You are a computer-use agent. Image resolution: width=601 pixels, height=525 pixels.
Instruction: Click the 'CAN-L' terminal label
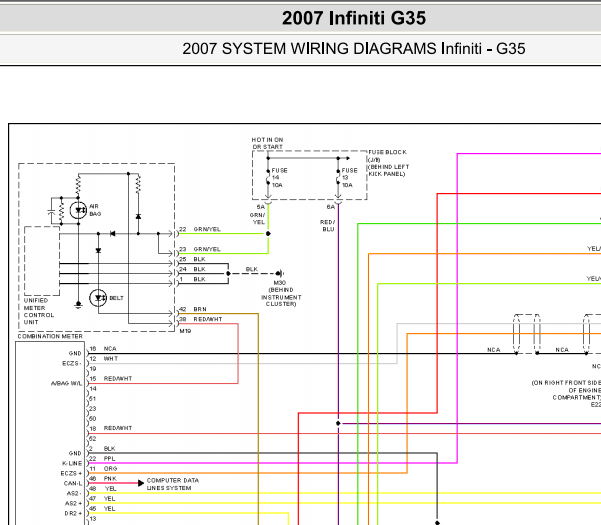(73, 483)
